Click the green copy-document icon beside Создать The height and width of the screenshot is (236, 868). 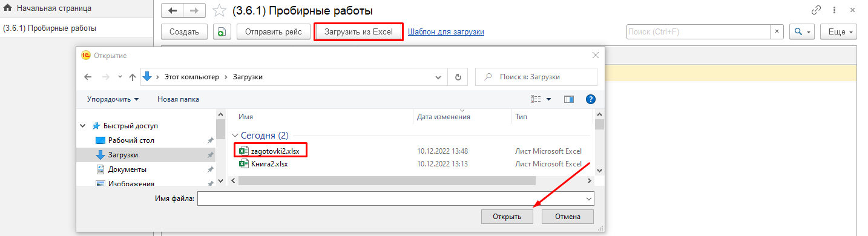click(222, 31)
